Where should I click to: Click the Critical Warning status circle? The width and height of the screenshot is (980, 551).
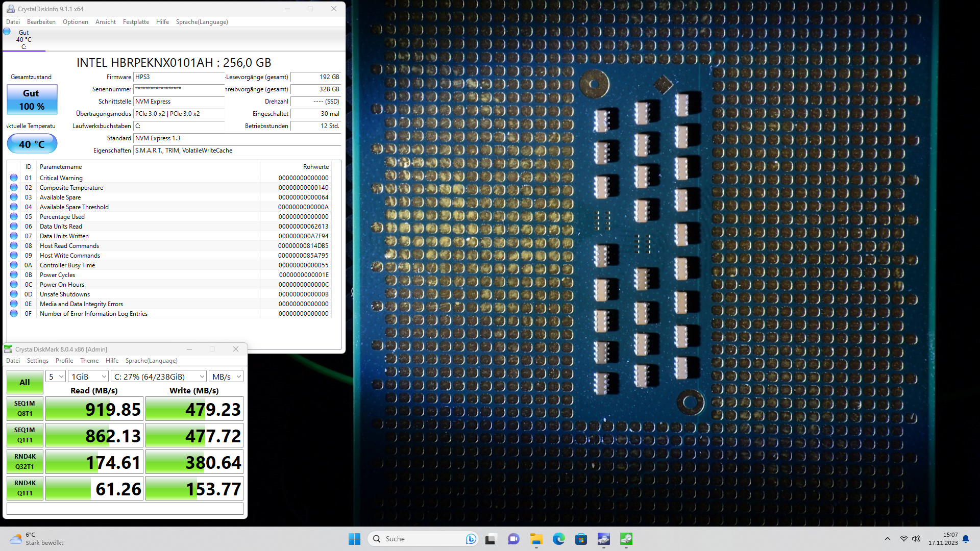14,178
